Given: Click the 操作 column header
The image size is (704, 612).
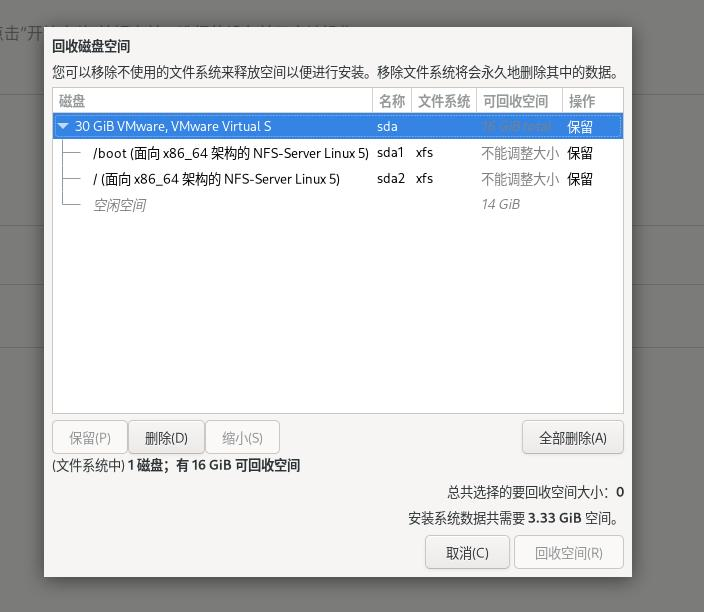Looking at the screenshot, I should [593, 101].
